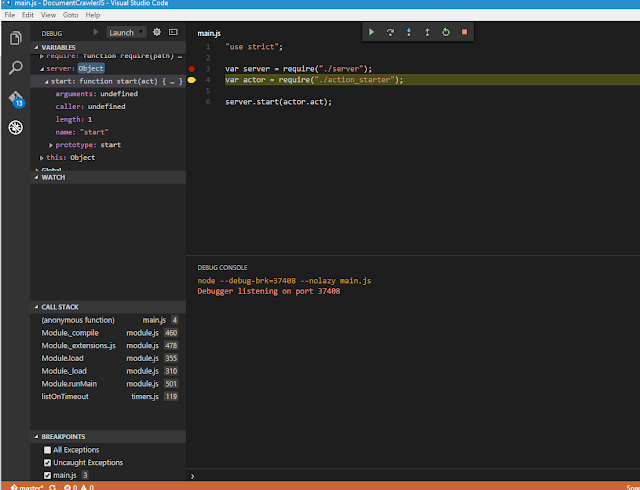The width and height of the screenshot is (640, 490).
Task: Step out of current function
Action: tap(427, 32)
